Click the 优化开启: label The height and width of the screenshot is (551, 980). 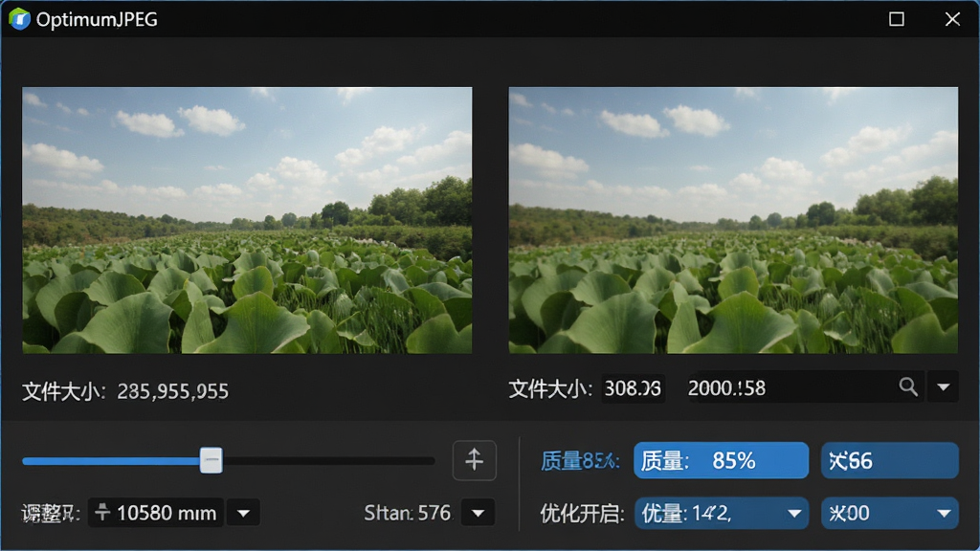tap(583, 513)
